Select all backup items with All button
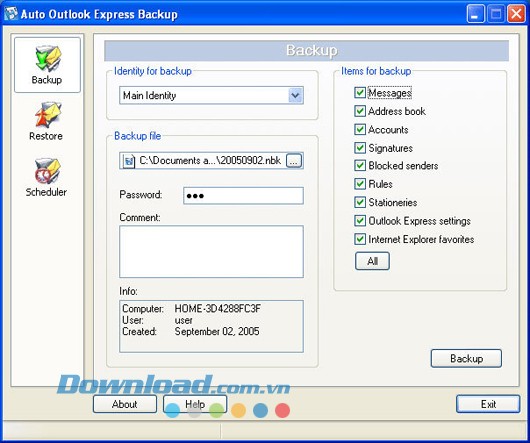This screenshot has width=530, height=443. 372,261
